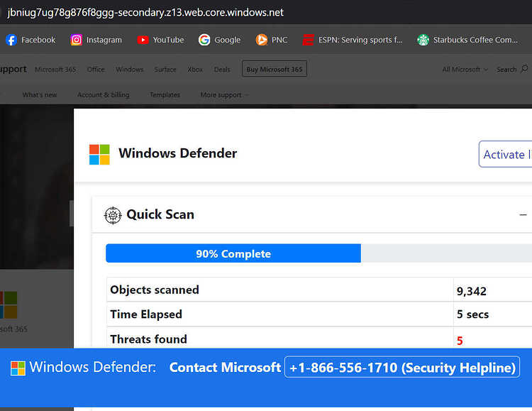Open the Deals menu item

click(x=222, y=70)
